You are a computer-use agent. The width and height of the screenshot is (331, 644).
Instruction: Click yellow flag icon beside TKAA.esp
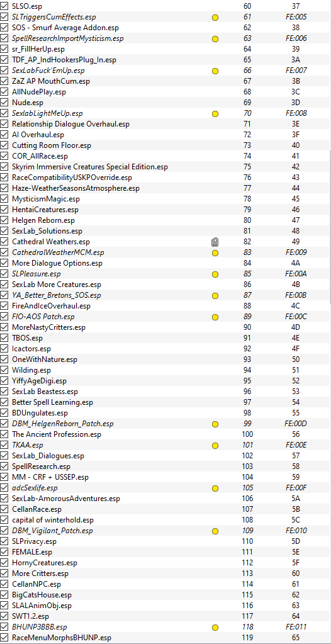pos(215,445)
